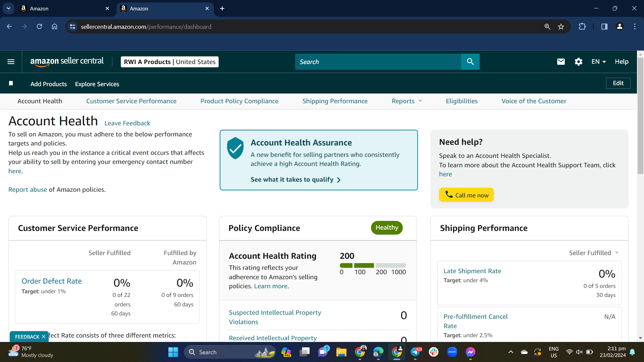644x362 pixels.
Task: Bookmark this page with the star icon
Action: tap(561, 26)
